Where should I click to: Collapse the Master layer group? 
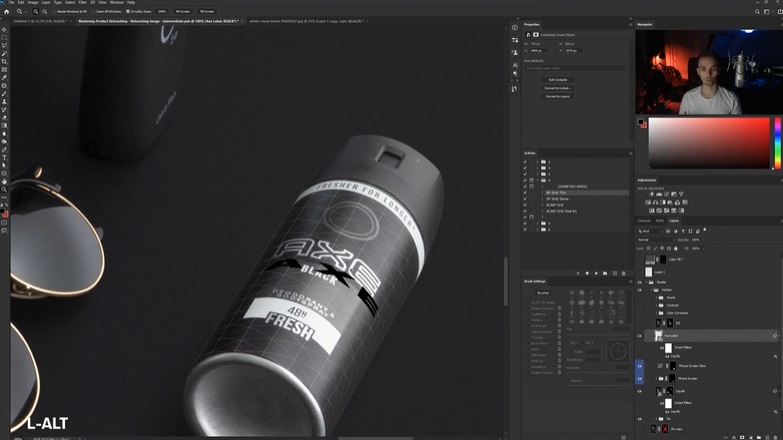[x=647, y=282]
